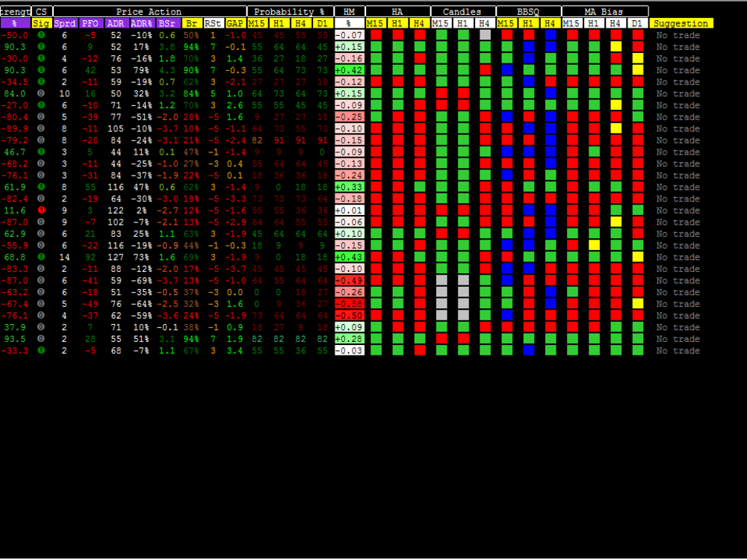
Task: Select the ADR% column header
Action: (142, 23)
